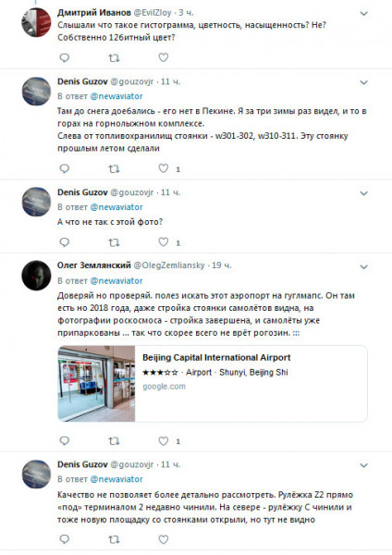Retweet Дмитрий Иванов's tweet about гистограмма
This screenshot has width=392, height=555.
click(114, 57)
